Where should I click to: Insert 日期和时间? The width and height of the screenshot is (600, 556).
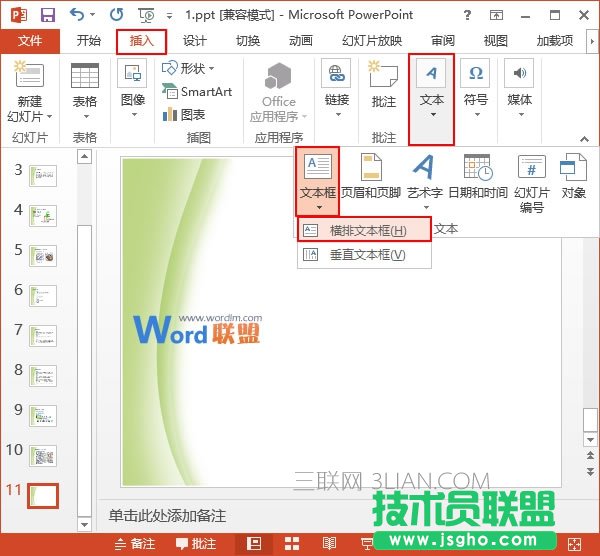[478, 177]
